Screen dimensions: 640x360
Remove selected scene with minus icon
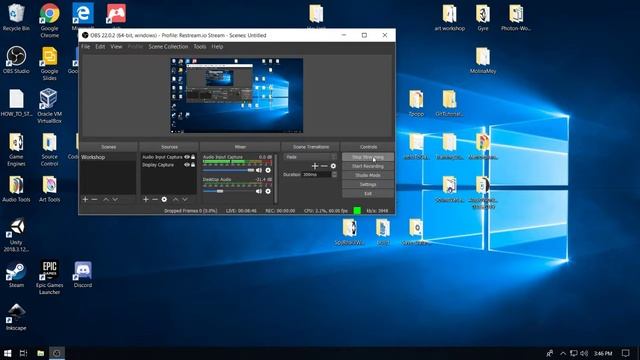(x=94, y=199)
